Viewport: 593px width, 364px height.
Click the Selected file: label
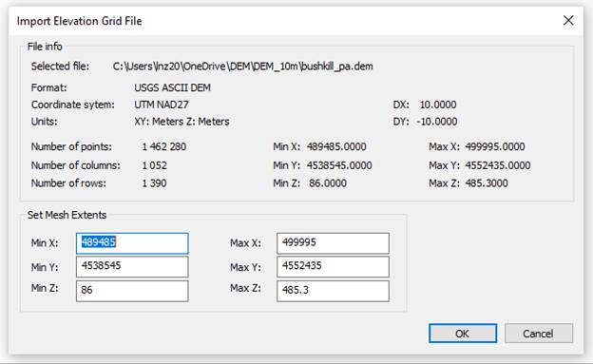(60, 67)
